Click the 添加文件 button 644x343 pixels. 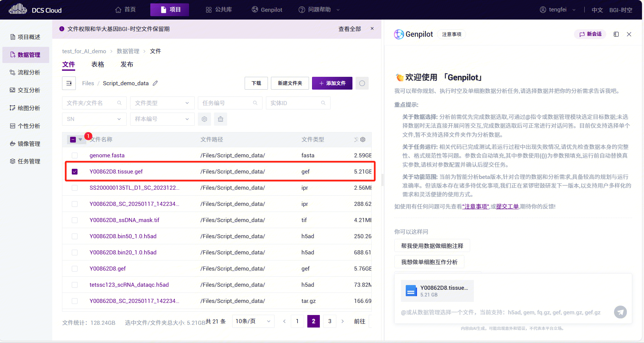coord(332,83)
